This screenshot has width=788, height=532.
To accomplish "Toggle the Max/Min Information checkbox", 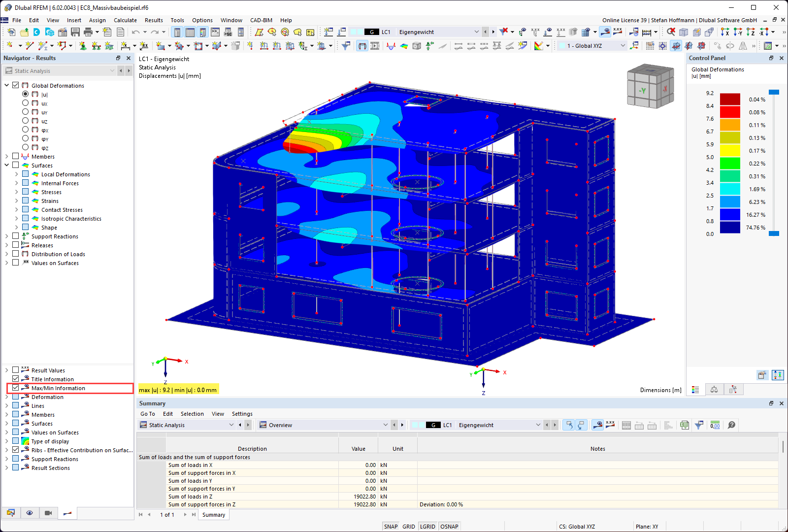I will coord(16,388).
